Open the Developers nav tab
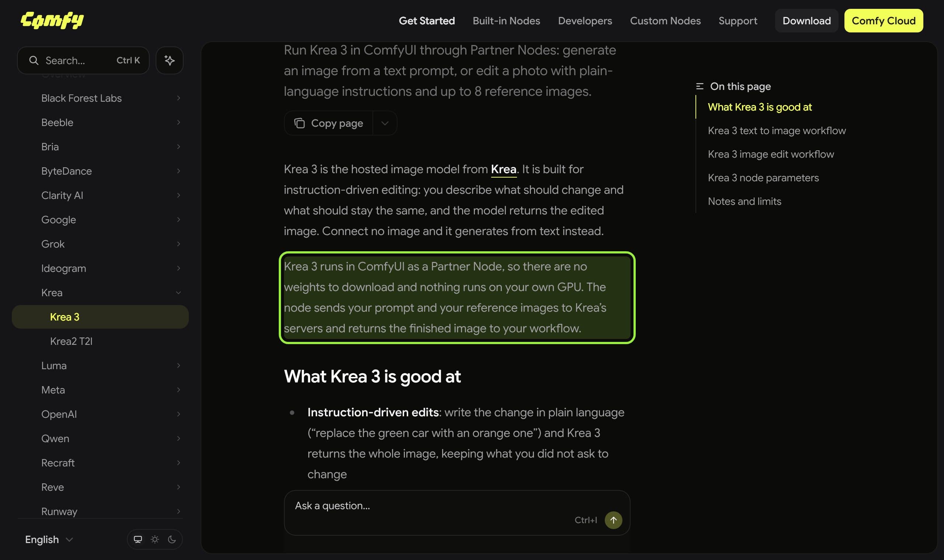The width and height of the screenshot is (944, 560). click(585, 21)
